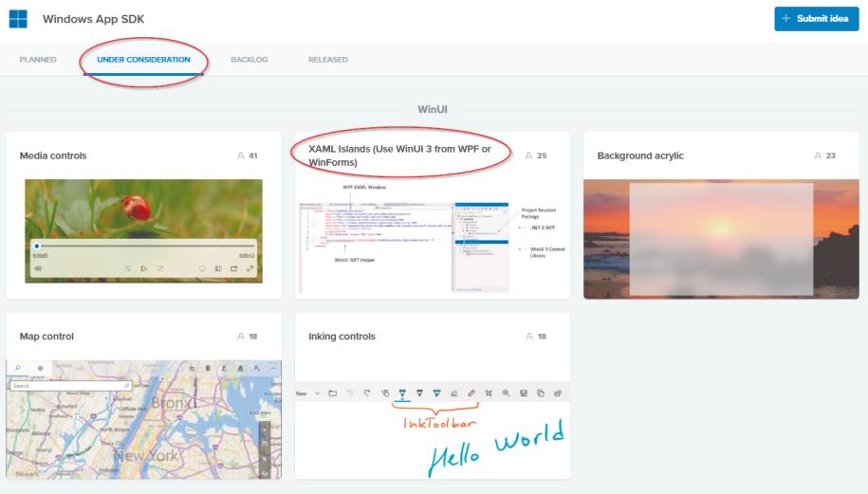
Task: Select the ruler tool in the ink toolbar
Action: click(x=471, y=393)
